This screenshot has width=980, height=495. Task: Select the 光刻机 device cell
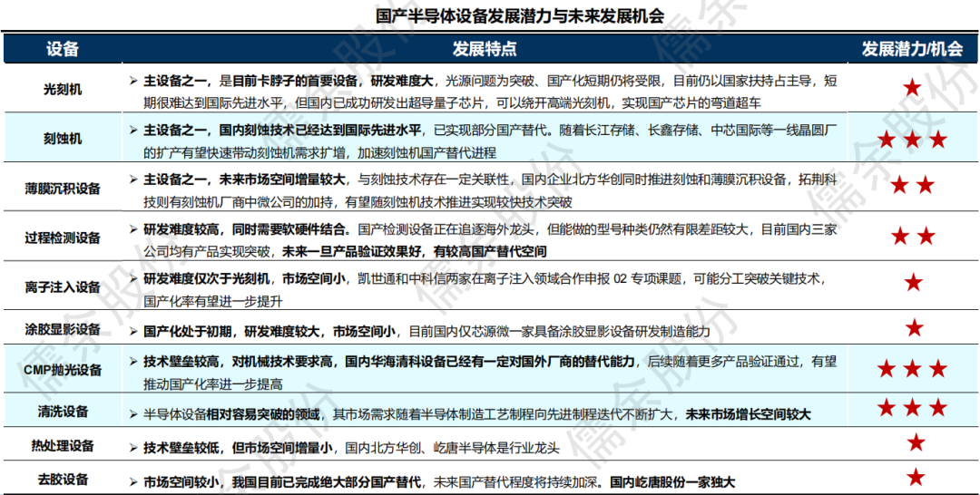point(63,90)
